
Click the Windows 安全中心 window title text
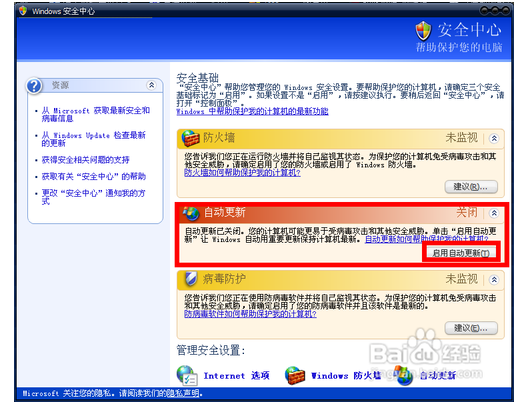(63, 11)
